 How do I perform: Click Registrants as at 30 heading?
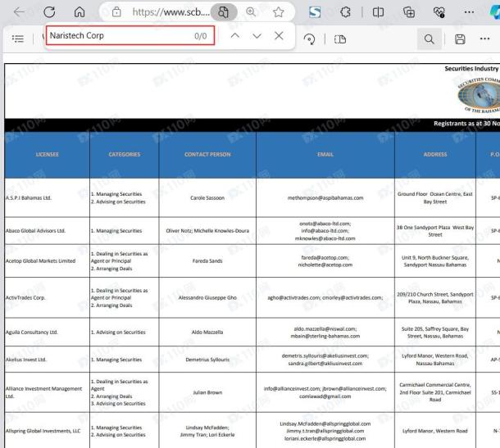click(466, 124)
